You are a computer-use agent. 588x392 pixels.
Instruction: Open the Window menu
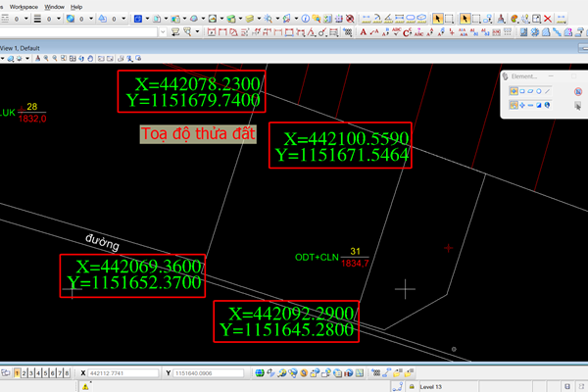click(54, 7)
